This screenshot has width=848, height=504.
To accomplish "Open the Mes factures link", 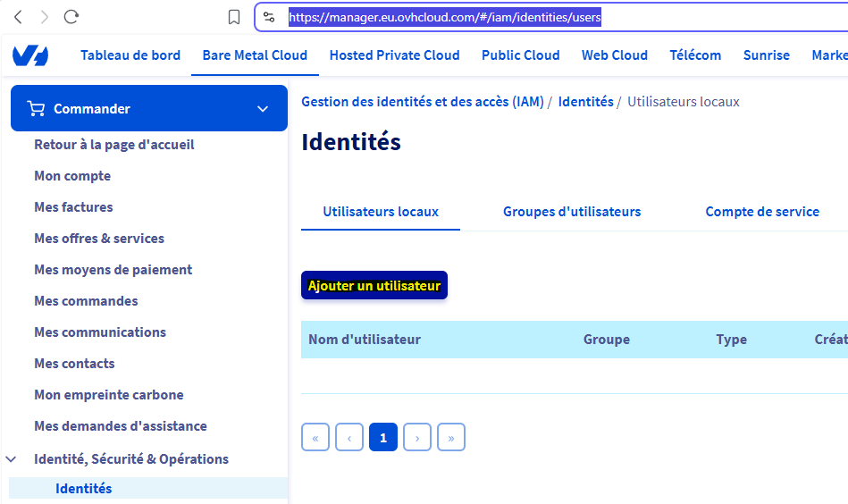I will coord(73,207).
